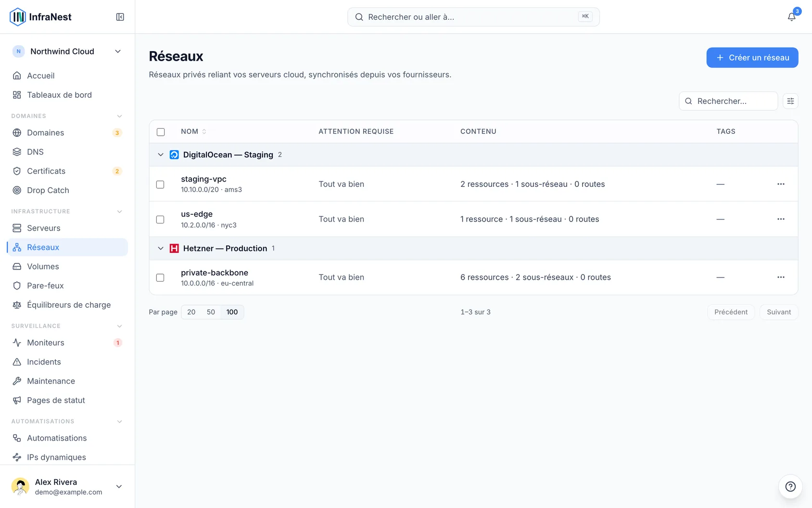812x508 pixels.
Task: Select the us-edge row checkbox
Action: point(160,220)
